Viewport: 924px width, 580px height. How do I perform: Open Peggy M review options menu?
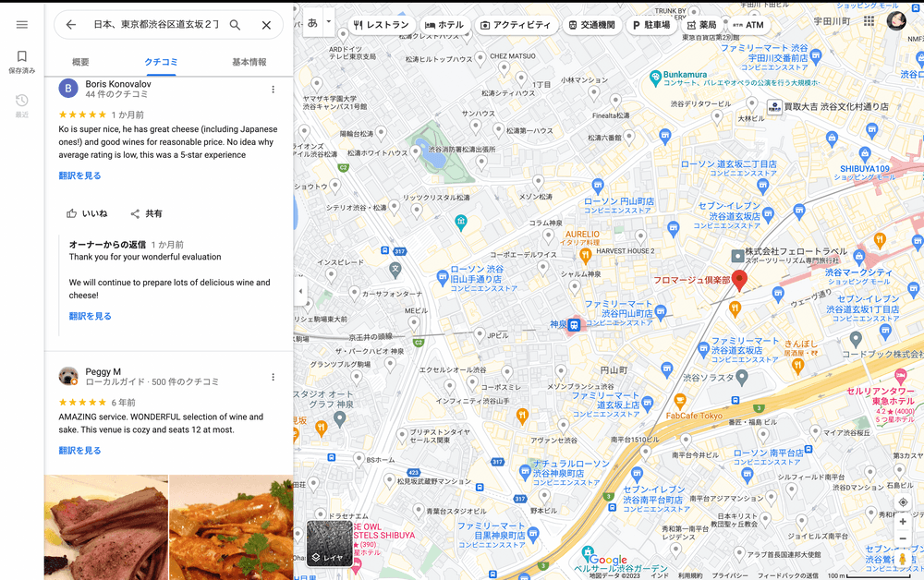pyautogui.click(x=273, y=377)
